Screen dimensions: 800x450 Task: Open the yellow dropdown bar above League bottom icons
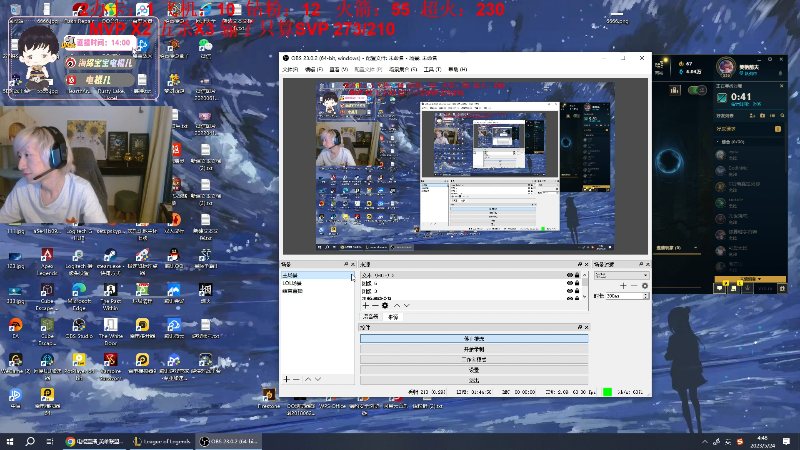click(x=750, y=279)
